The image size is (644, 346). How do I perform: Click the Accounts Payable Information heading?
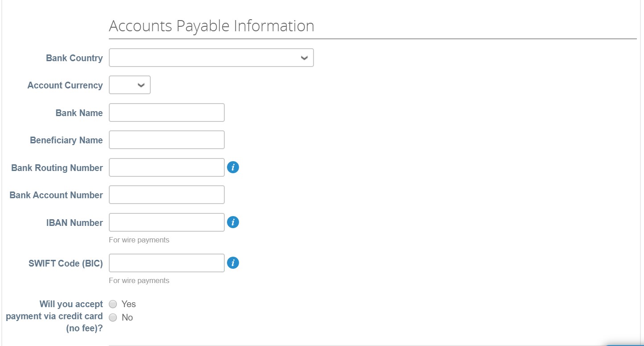point(211,26)
